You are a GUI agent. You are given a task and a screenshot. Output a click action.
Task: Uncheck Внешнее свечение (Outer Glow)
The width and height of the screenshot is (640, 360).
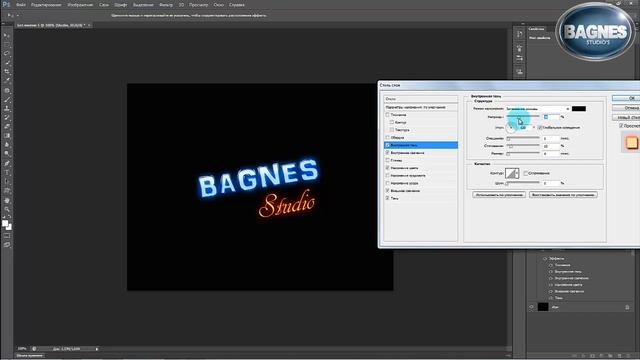tap(387, 191)
